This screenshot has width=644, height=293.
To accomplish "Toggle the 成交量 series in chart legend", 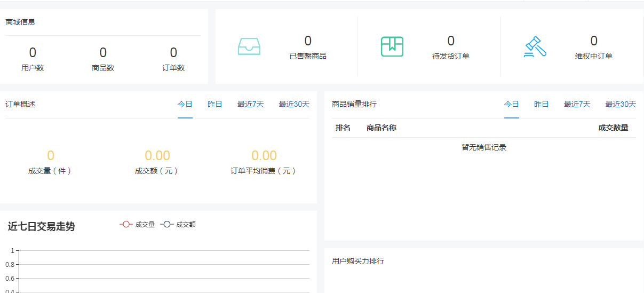I will 137,225.
